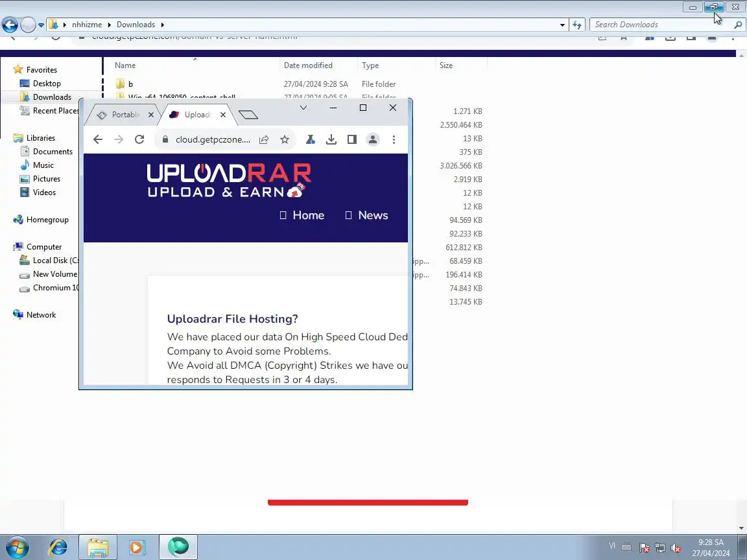Close the Uploadrar tab
Screen dimensions: 747x560
coord(223,115)
